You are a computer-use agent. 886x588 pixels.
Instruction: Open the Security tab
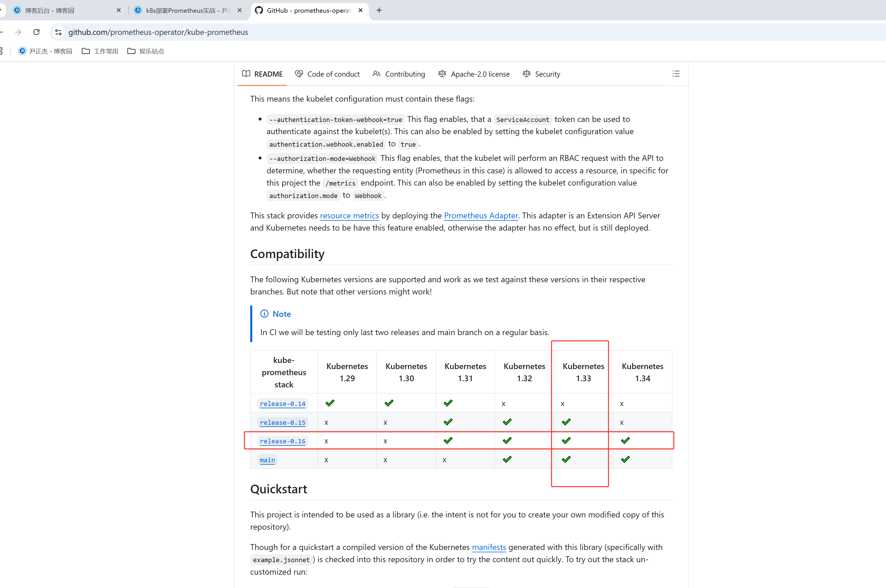[541, 74]
